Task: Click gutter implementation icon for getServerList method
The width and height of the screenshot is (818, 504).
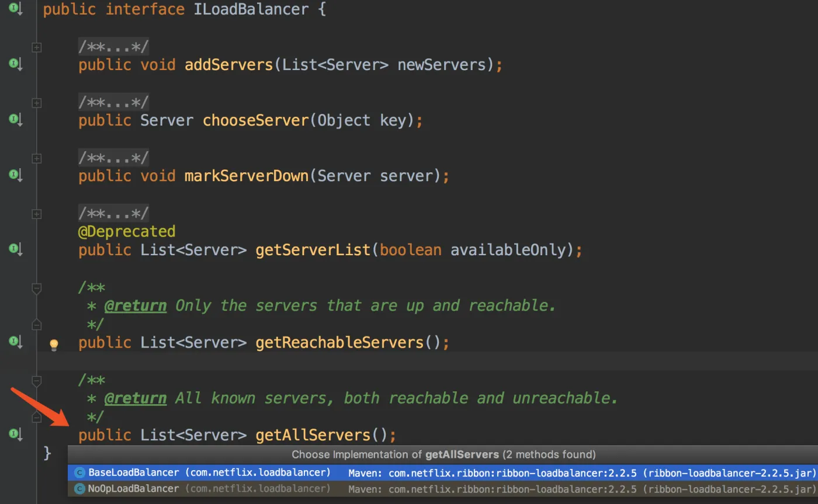Action: [x=15, y=249]
